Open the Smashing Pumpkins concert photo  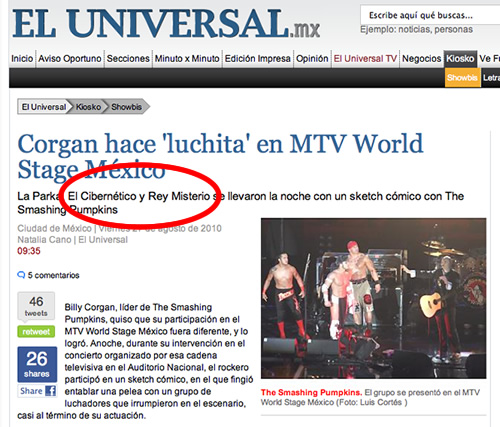[374, 298]
